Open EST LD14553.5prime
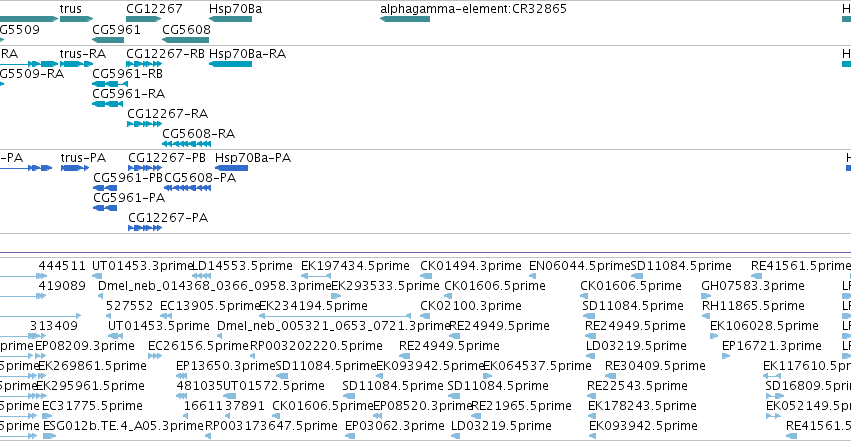Image resolution: width=851 pixels, height=441 pixels. coord(243,266)
